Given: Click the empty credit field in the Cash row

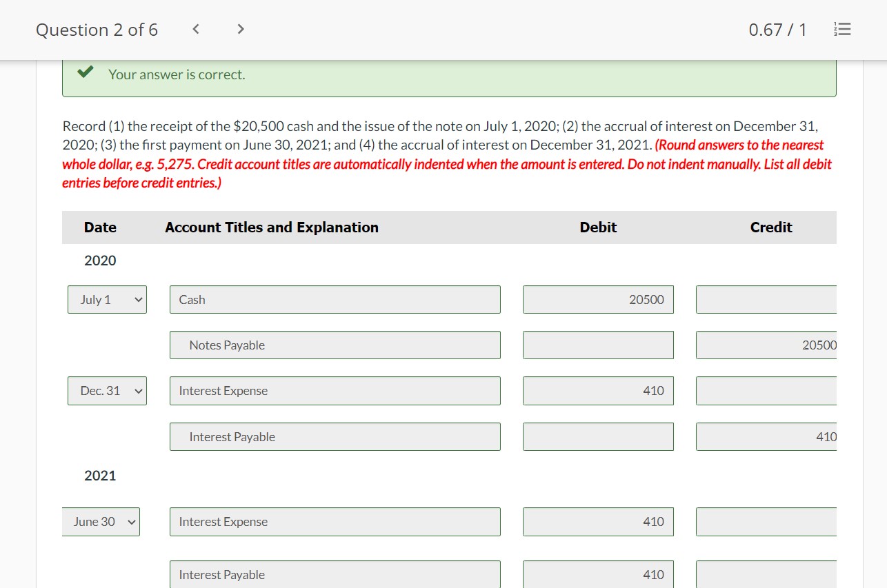Looking at the screenshot, I should point(766,300).
